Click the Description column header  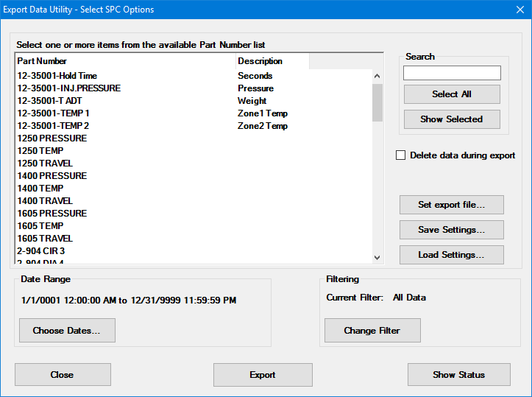[272, 61]
